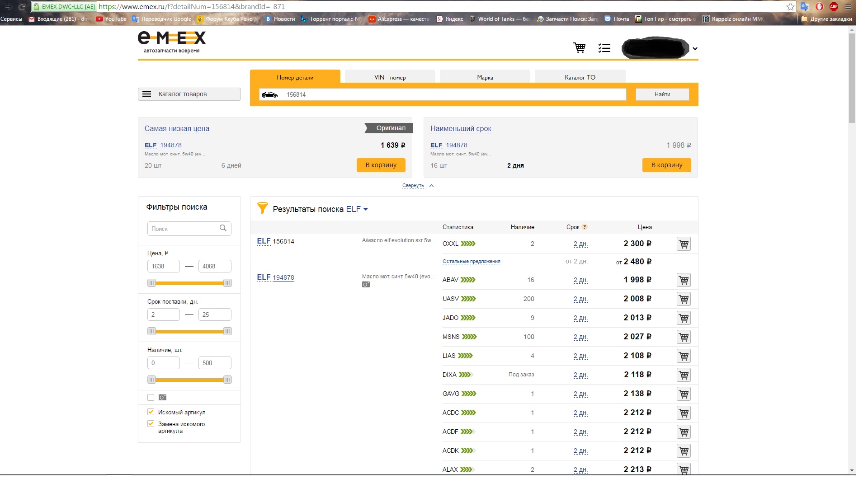The height and width of the screenshot is (488, 868).
Task: Expand the user account dropdown arrow
Action: (x=695, y=49)
